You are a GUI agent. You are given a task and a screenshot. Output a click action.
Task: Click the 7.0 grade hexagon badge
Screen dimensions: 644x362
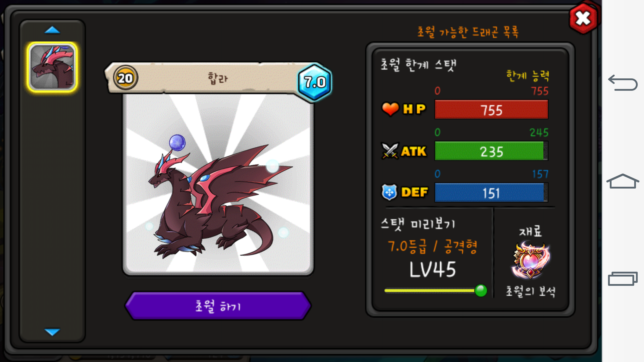[314, 82]
